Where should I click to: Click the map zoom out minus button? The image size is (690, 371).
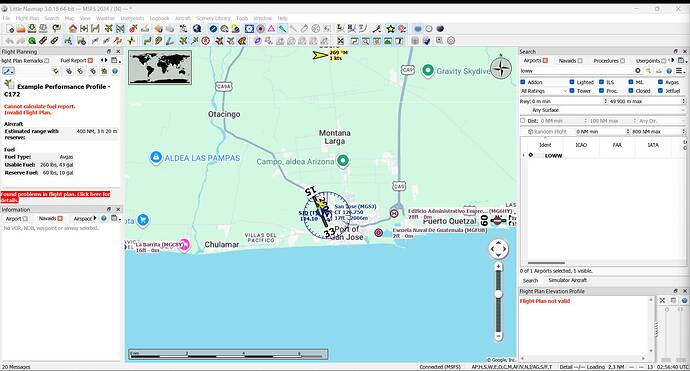pyautogui.click(x=498, y=336)
